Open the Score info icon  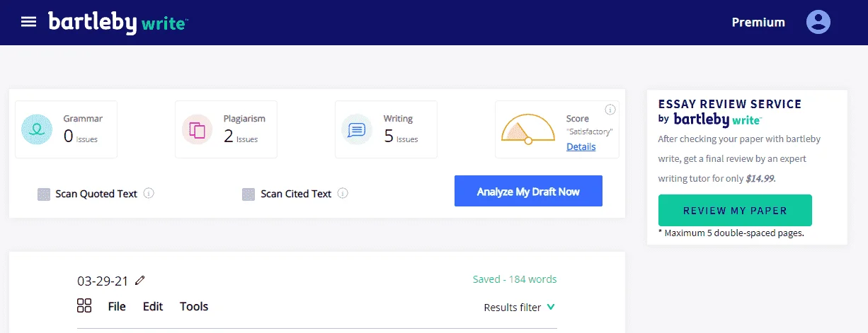point(610,110)
